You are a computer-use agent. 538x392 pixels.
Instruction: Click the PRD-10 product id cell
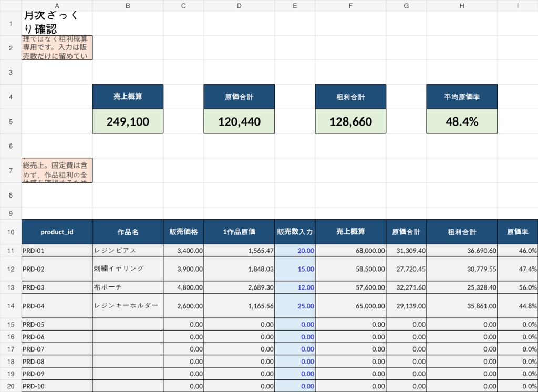pyautogui.click(x=57, y=386)
